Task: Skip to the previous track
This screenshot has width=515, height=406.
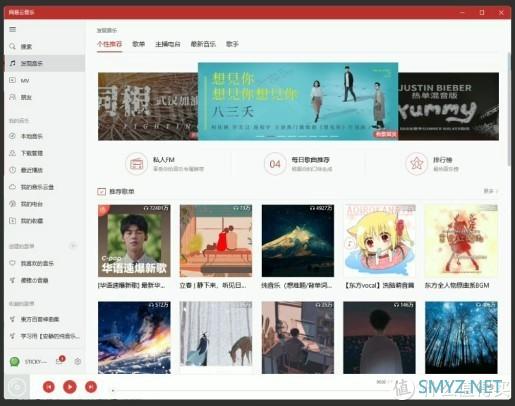Action: (49, 387)
